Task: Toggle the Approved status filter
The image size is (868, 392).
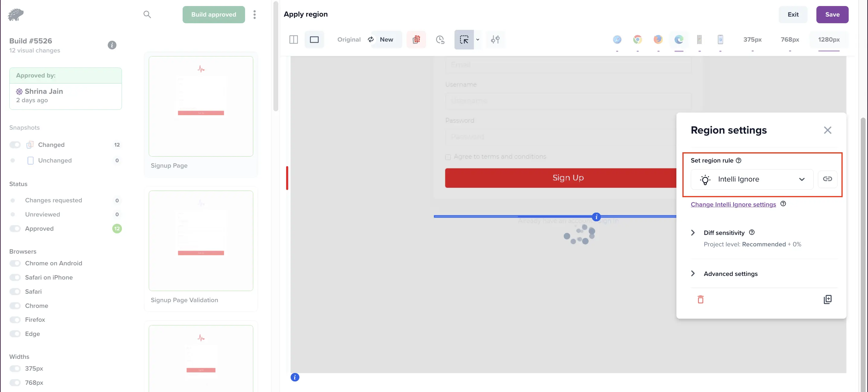Action: [x=15, y=229]
